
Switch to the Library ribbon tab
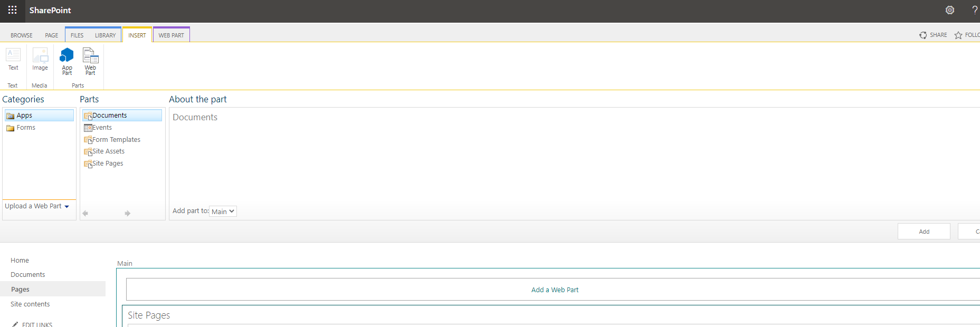105,35
